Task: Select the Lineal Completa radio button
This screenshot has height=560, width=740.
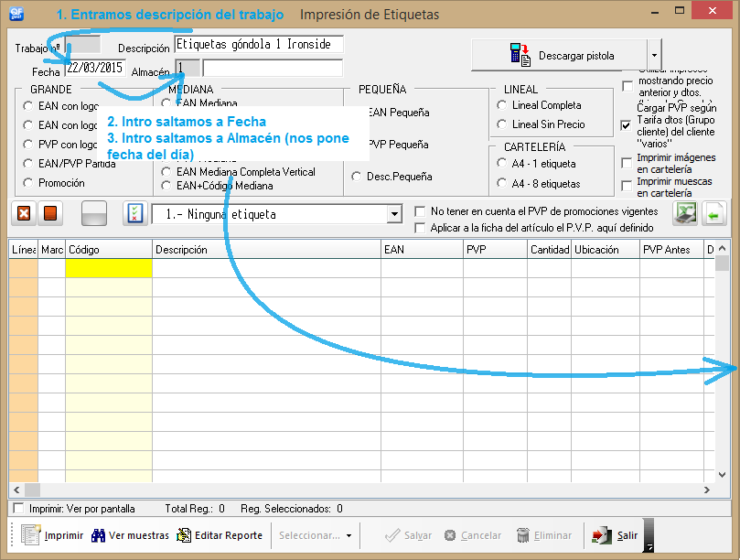Action: point(501,105)
